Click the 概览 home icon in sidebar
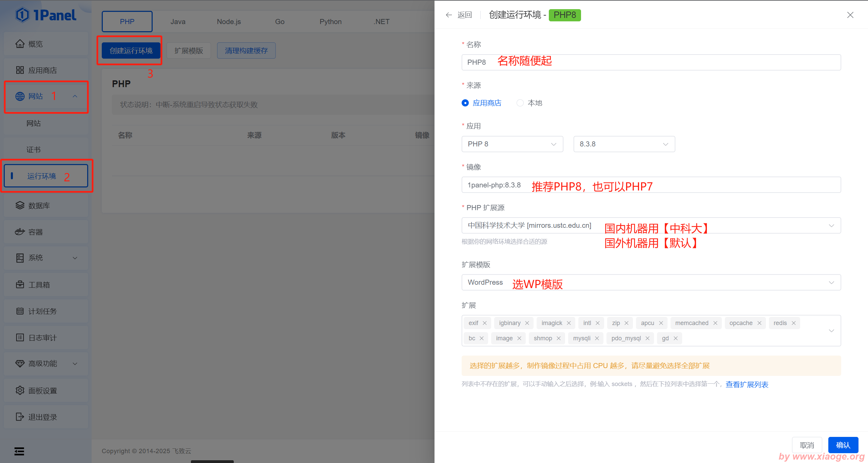Image resolution: width=868 pixels, height=463 pixels. [20, 44]
